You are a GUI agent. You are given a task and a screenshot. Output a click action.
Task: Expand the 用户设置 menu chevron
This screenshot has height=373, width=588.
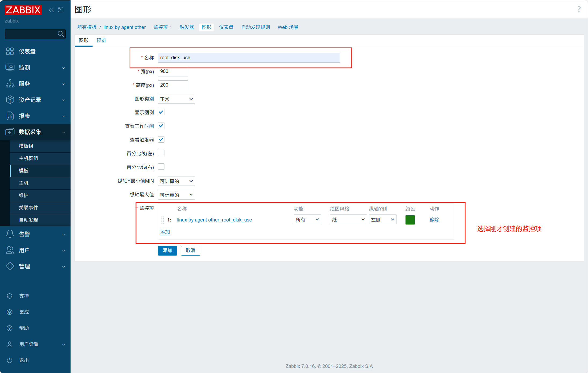(x=64, y=345)
